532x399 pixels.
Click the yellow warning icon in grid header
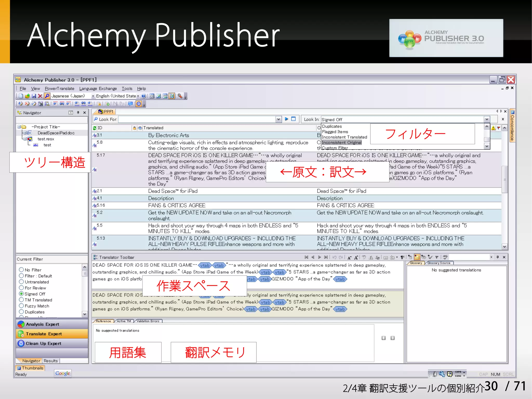pos(494,128)
